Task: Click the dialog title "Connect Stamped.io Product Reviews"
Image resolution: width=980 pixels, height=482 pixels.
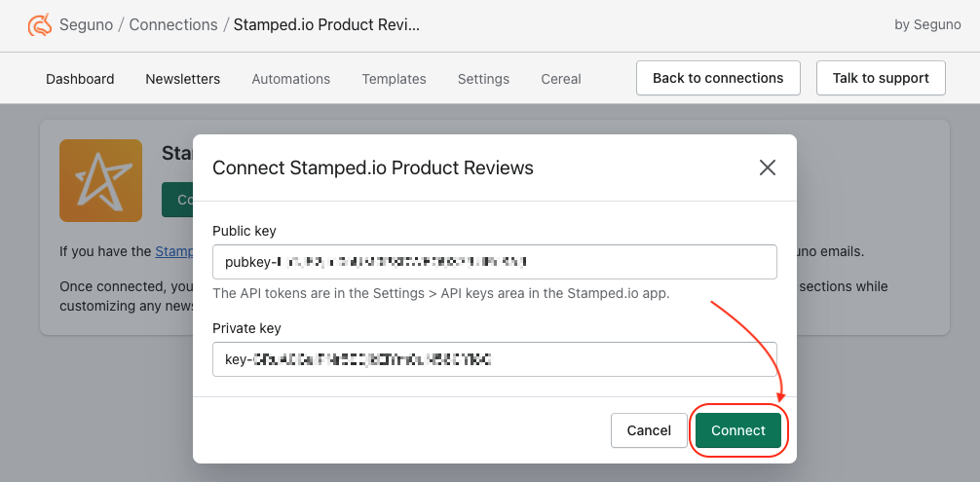Action: click(x=373, y=167)
